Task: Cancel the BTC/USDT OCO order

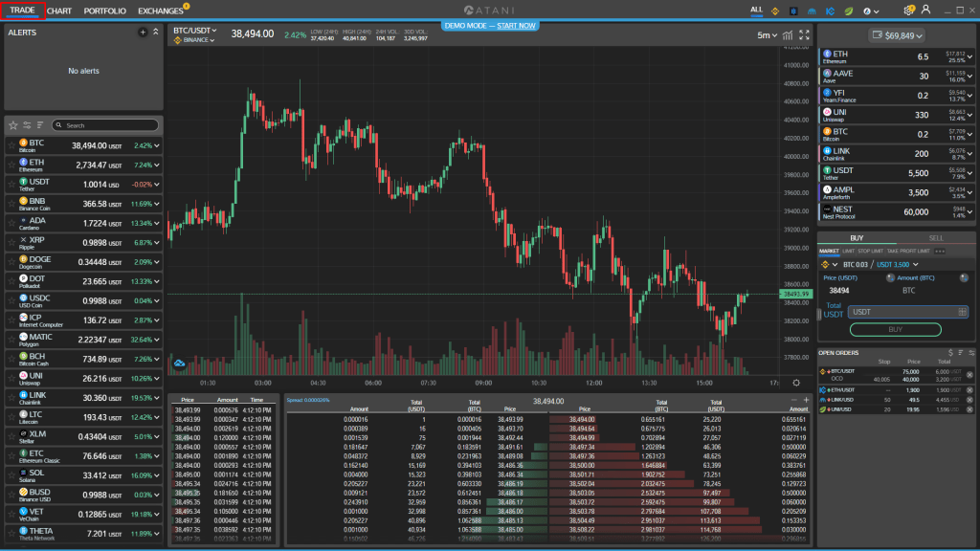Action: point(969,375)
